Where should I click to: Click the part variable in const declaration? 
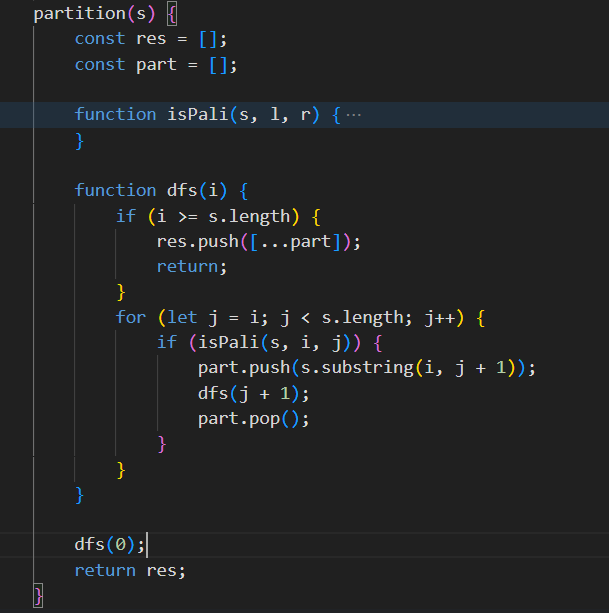pyautogui.click(x=155, y=64)
